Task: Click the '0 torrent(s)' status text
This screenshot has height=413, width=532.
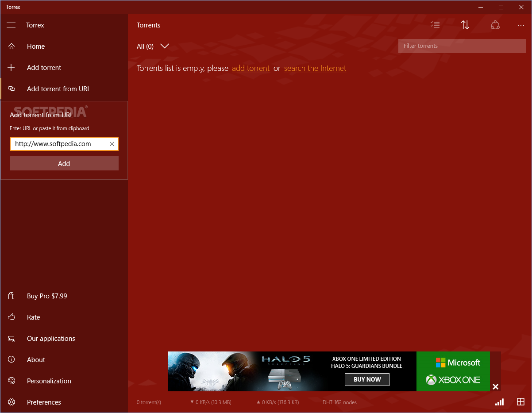Action: pyautogui.click(x=149, y=402)
